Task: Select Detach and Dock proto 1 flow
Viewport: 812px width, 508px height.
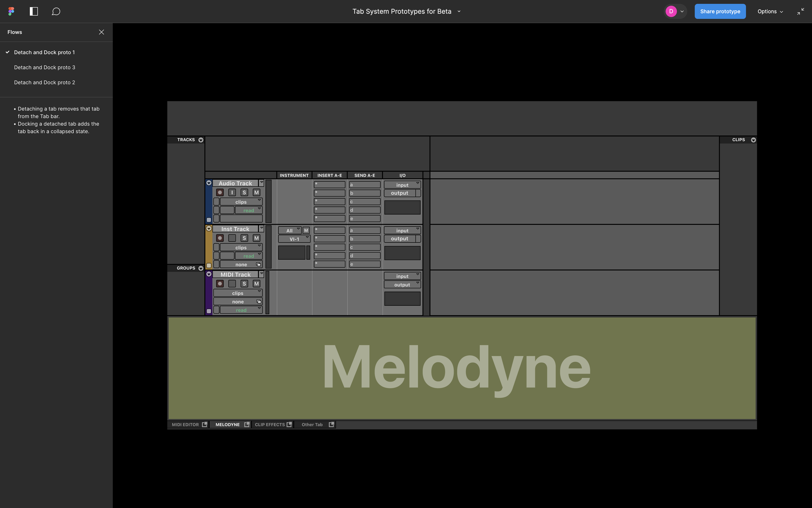Action: (x=44, y=52)
